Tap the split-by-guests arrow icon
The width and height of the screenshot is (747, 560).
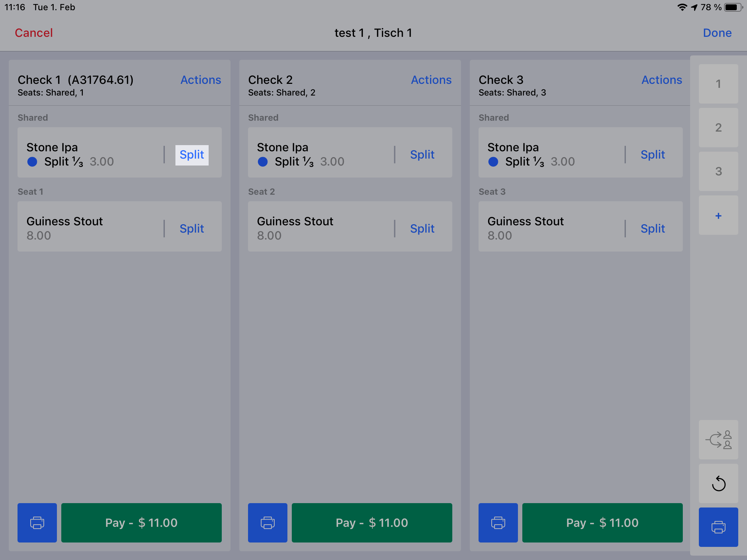click(x=719, y=440)
